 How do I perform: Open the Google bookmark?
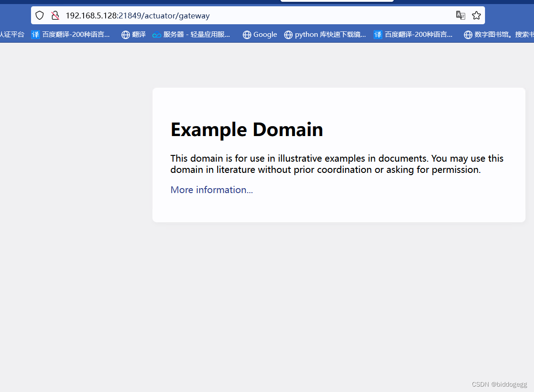tap(260, 35)
